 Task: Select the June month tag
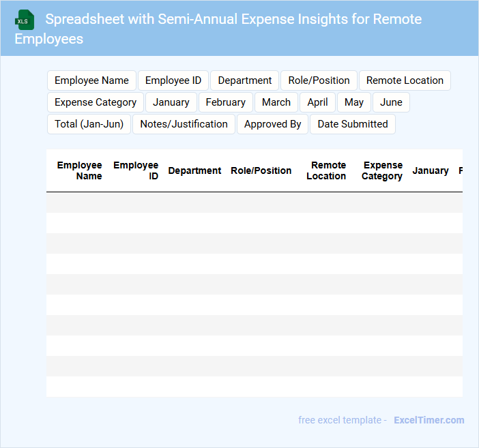click(x=391, y=102)
